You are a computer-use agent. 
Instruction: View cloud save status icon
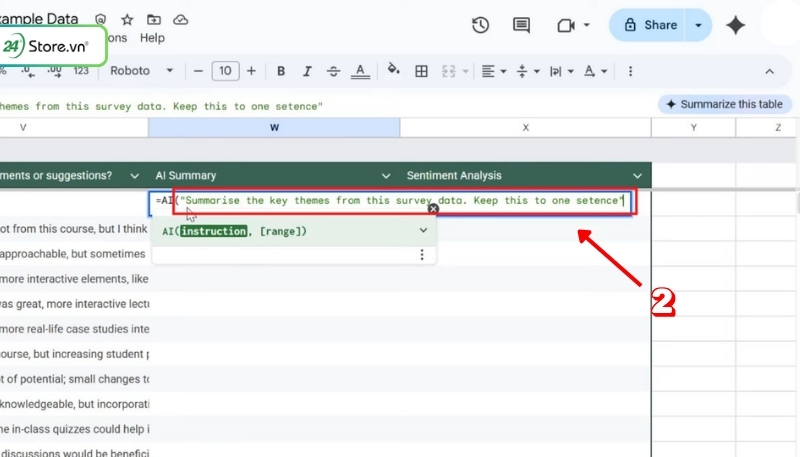click(x=181, y=20)
